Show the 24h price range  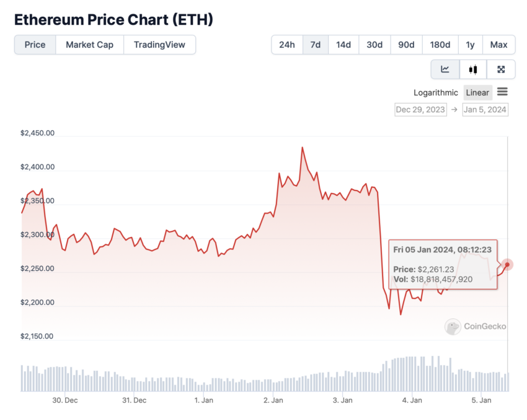point(287,45)
